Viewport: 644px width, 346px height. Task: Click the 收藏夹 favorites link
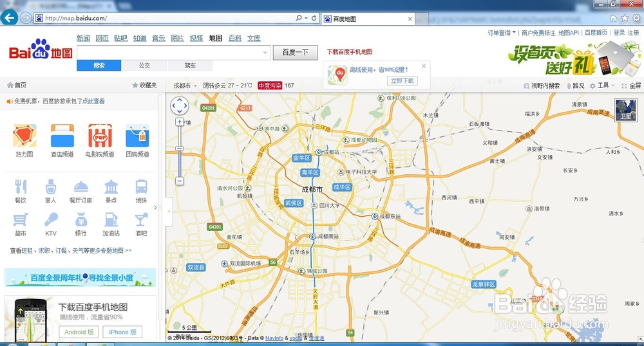[x=144, y=86]
